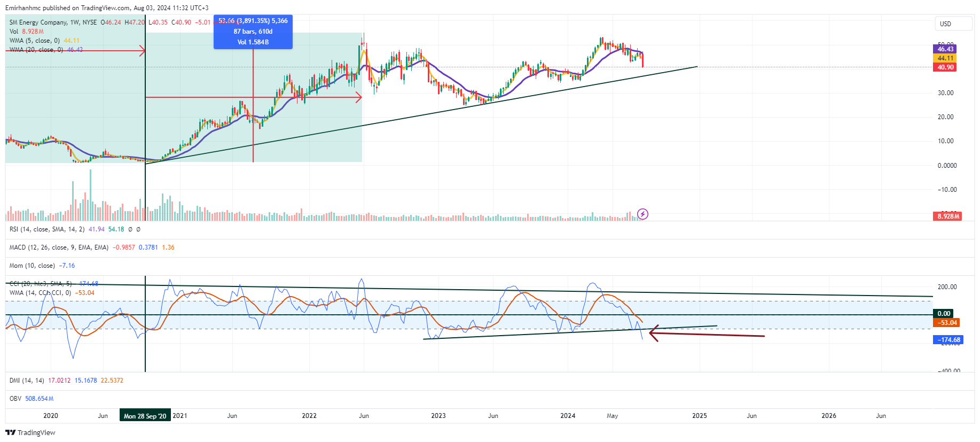Click the blue measurement tooltip showing 87 bars
The image size is (980, 442).
tap(253, 32)
